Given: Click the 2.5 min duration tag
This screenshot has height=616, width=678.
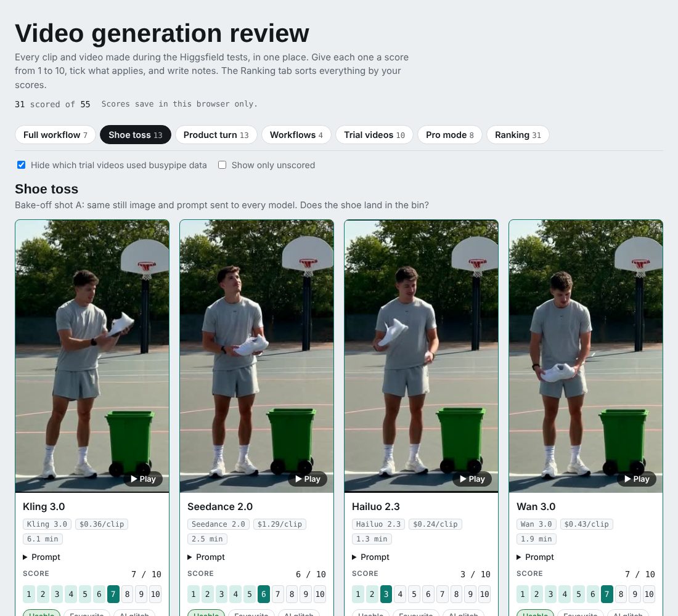Looking at the screenshot, I should (x=207, y=538).
